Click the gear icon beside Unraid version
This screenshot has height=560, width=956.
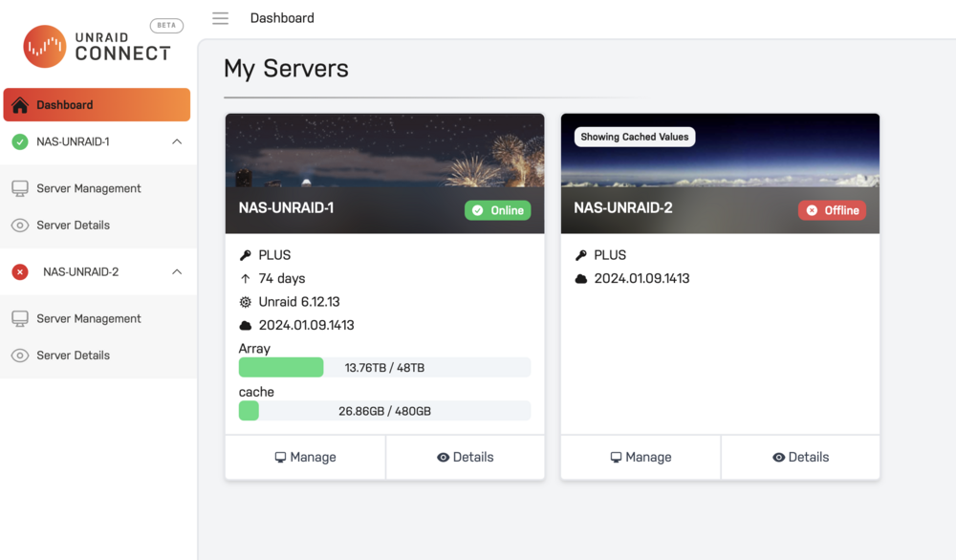tap(245, 302)
